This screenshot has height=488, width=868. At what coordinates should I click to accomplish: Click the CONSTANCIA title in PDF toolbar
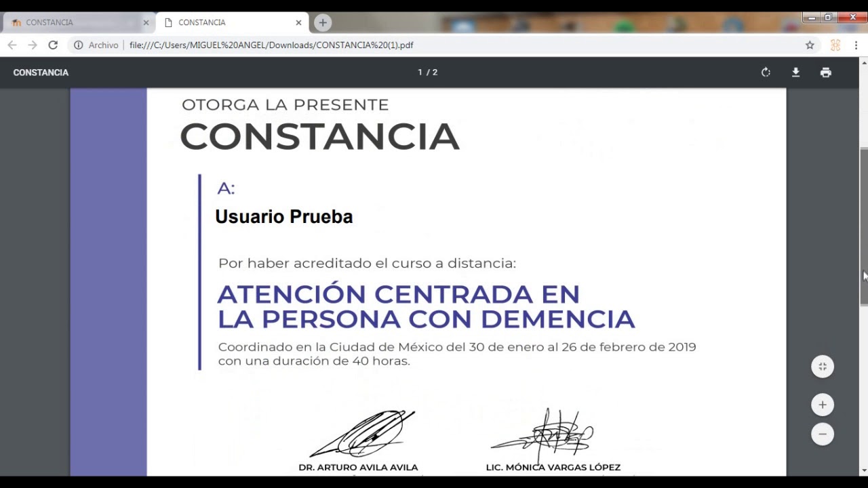pos(41,73)
